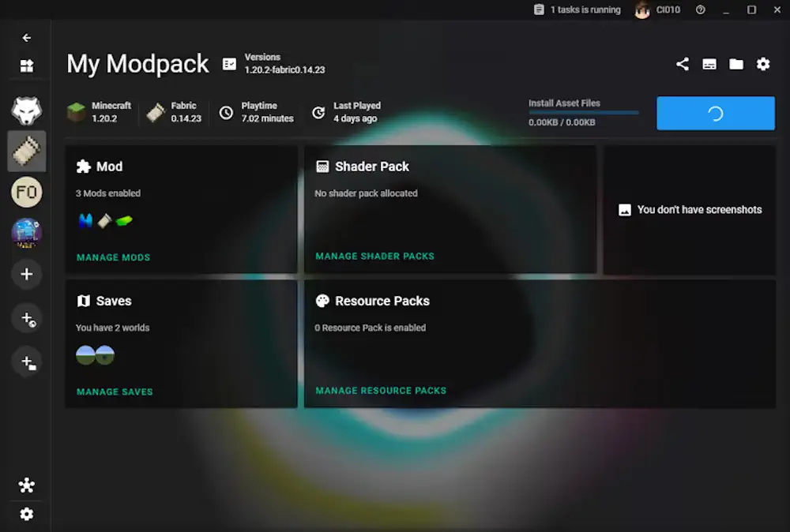Open instance settings gear beside the folder icon
Screen dimensions: 790x532
point(763,65)
